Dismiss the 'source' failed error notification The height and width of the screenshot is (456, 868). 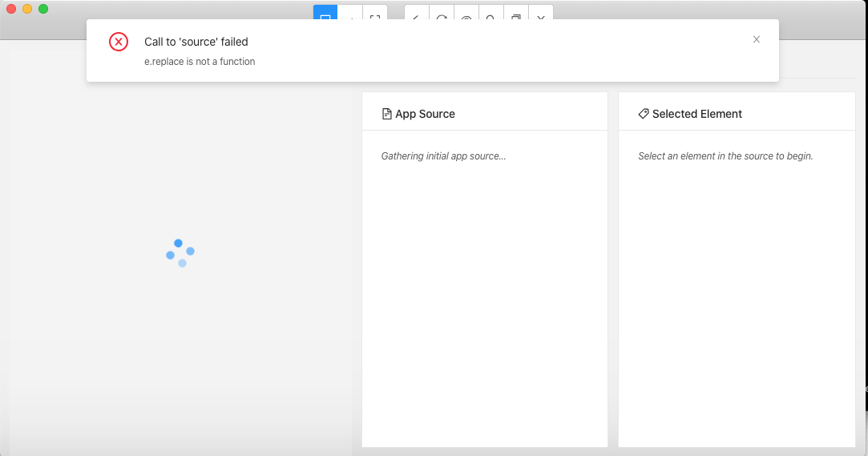pos(756,39)
